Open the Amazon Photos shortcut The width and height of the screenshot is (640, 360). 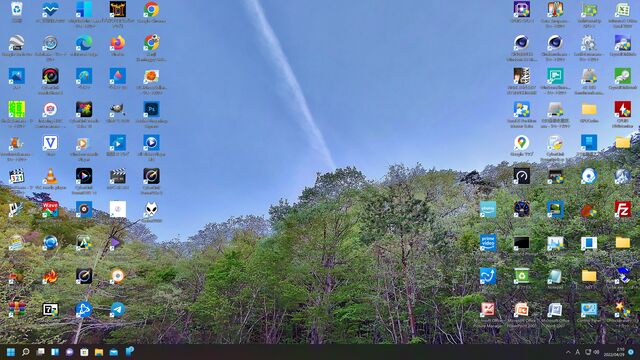(488, 209)
